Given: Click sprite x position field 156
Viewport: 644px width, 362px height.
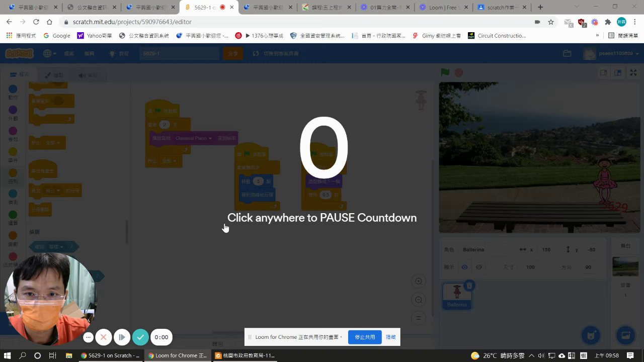Looking at the screenshot, I should [546, 249].
